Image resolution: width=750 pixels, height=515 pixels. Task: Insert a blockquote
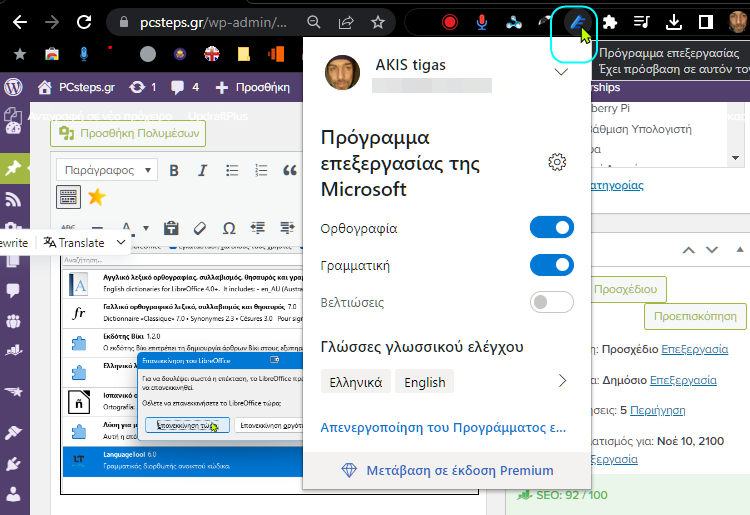pos(290,170)
